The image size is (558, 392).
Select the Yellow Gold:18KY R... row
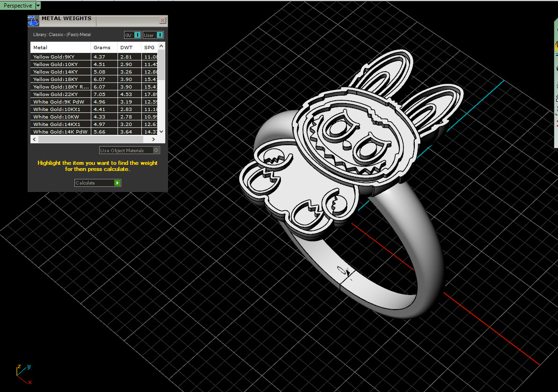click(94, 87)
